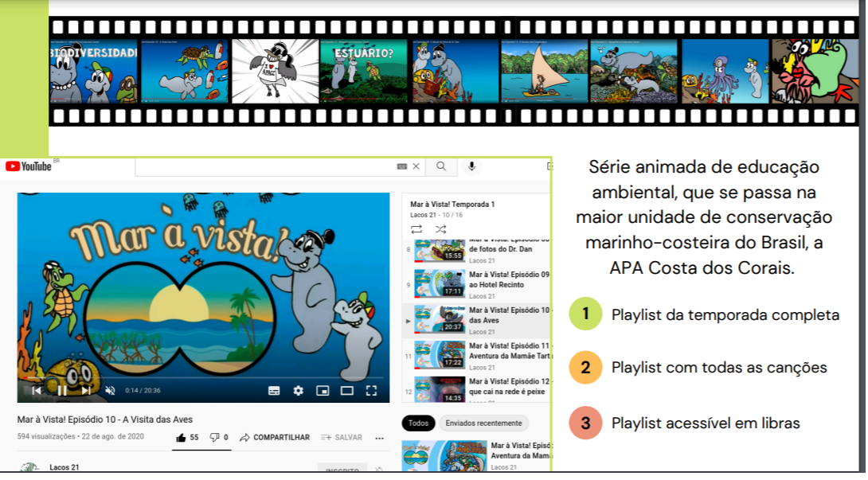Open the three-dots more actions menu
This screenshot has width=868, height=480.
click(379, 438)
